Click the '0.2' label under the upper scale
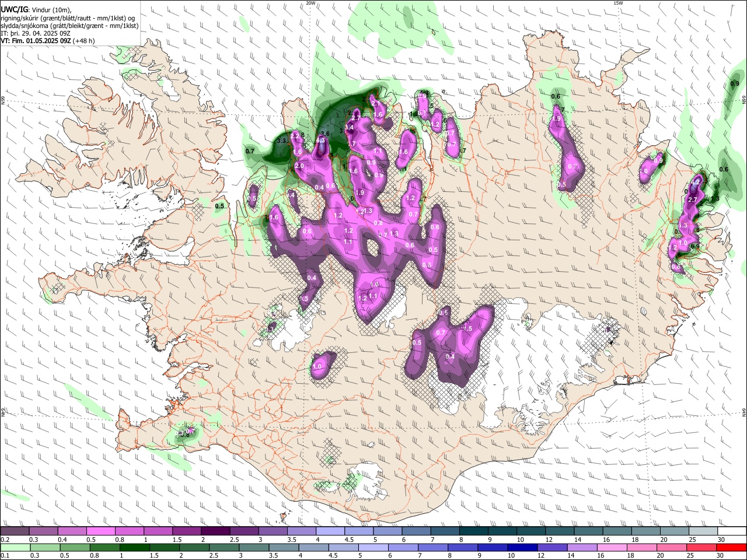Viewport: 747px width, 560px height. (4, 540)
